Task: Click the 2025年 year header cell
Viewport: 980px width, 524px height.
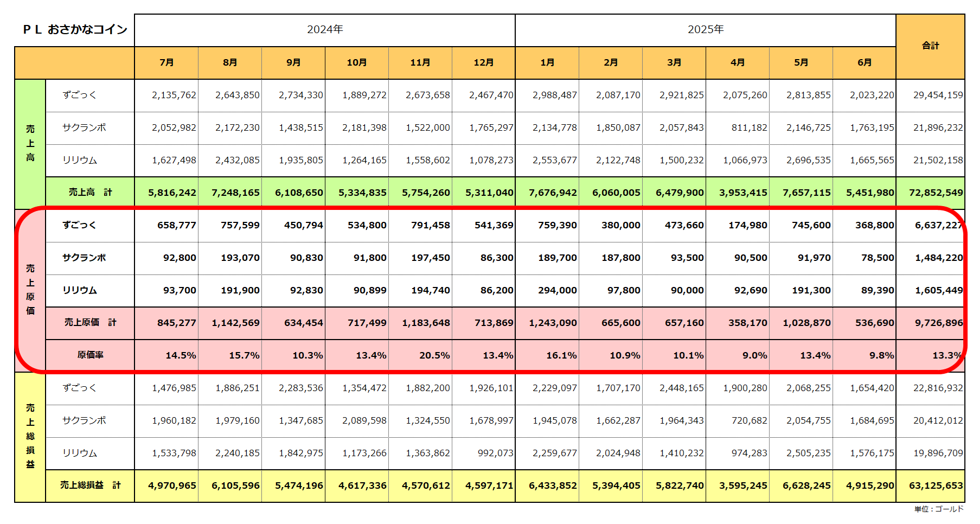Action: click(705, 30)
